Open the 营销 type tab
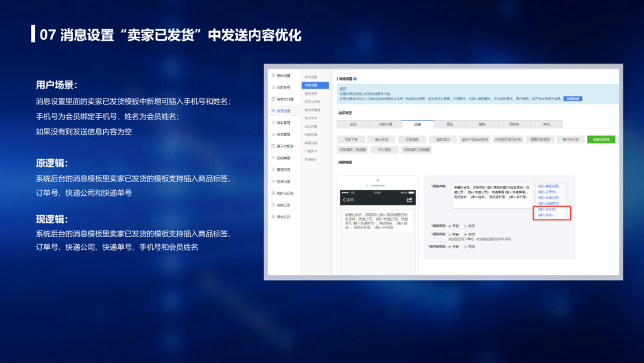Image resolution: width=644 pixels, height=363 pixels. click(481, 124)
